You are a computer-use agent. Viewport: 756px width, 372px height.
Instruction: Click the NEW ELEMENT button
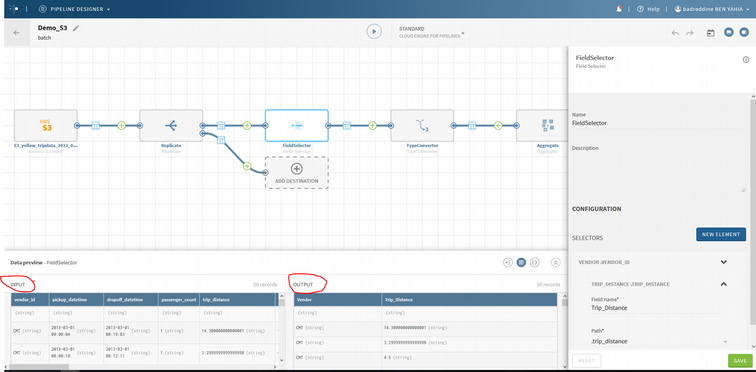point(721,235)
